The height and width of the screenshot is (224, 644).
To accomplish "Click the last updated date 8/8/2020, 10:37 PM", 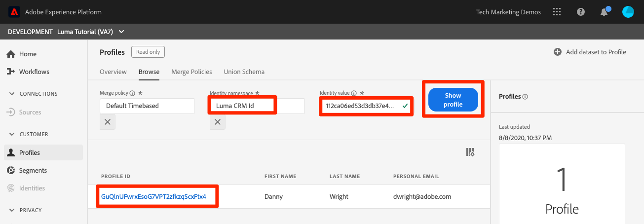I will click(526, 138).
